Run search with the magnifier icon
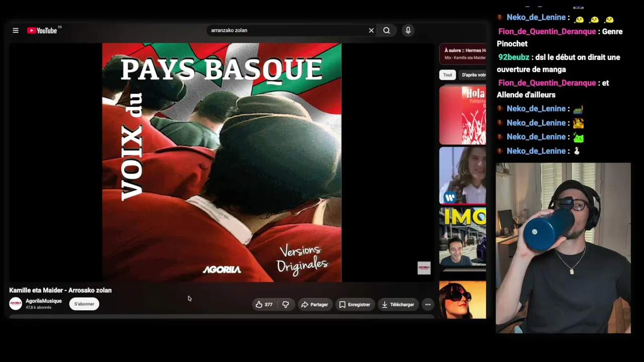Viewport: 644px width, 362px height. point(386,31)
